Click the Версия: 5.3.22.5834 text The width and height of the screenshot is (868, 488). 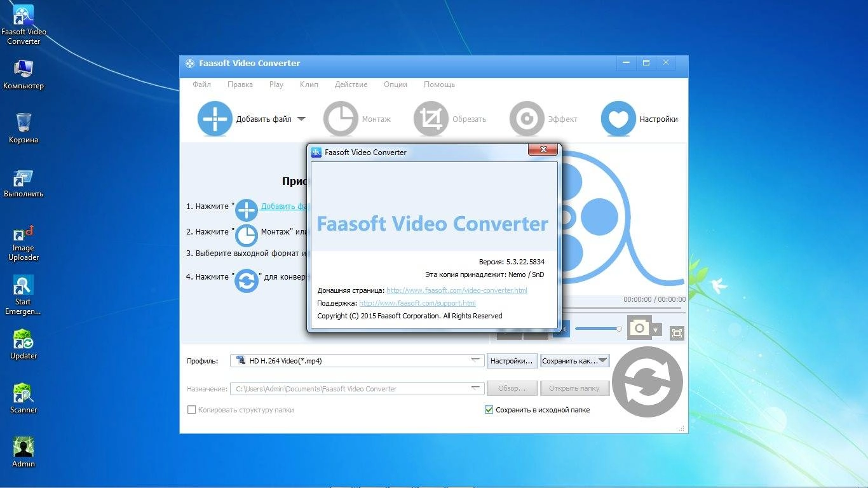512,262
